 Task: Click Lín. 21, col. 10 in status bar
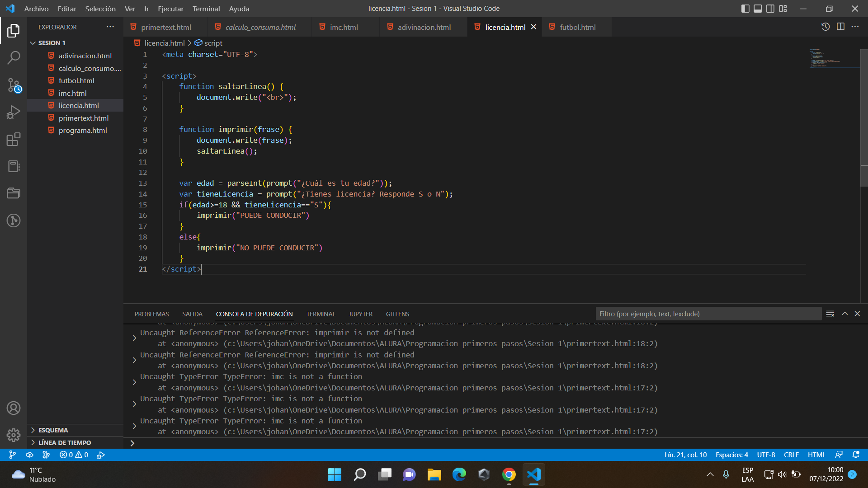685,455
